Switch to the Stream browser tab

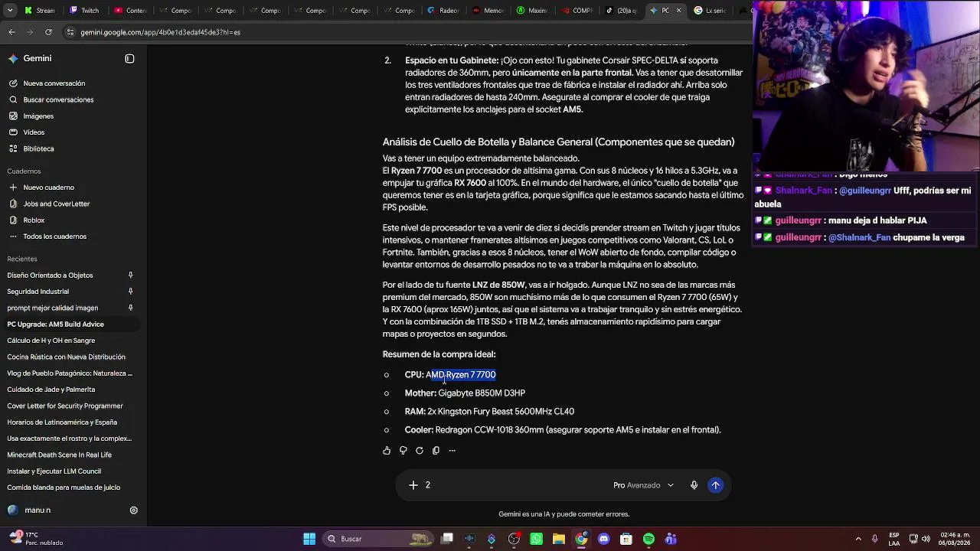(40, 11)
